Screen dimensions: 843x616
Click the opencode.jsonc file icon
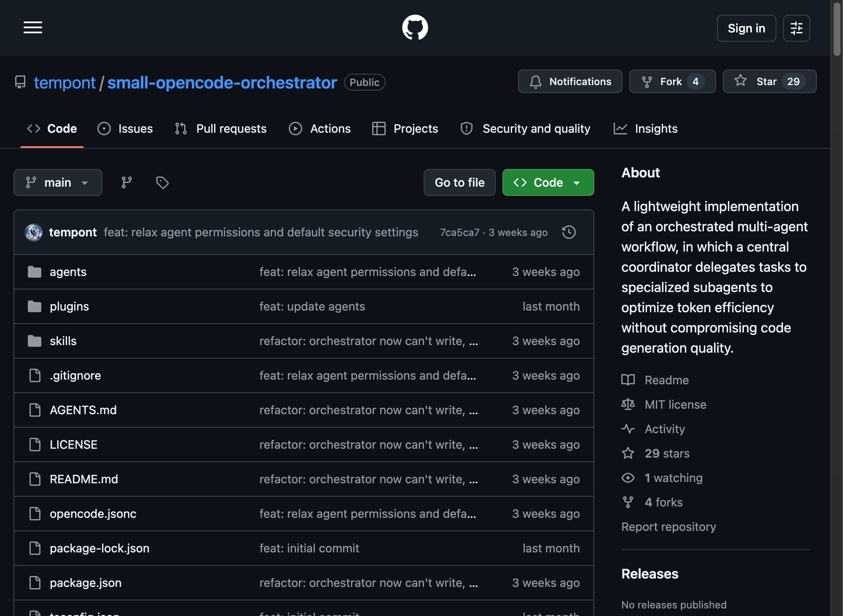point(35,514)
